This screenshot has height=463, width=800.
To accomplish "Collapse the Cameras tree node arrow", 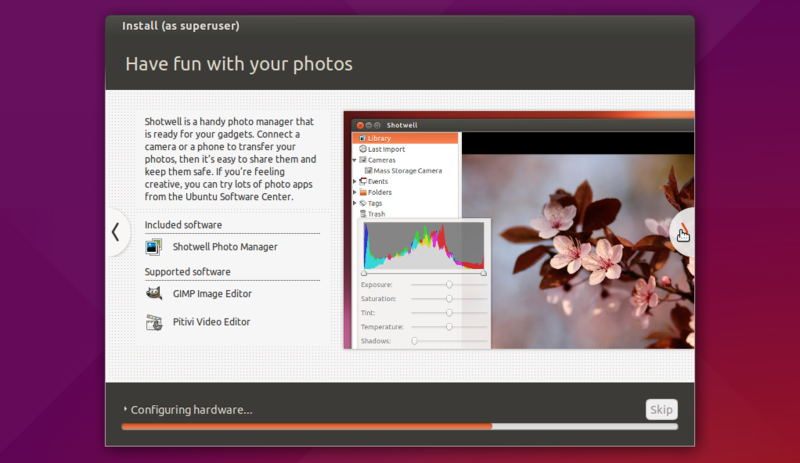I will coord(355,160).
